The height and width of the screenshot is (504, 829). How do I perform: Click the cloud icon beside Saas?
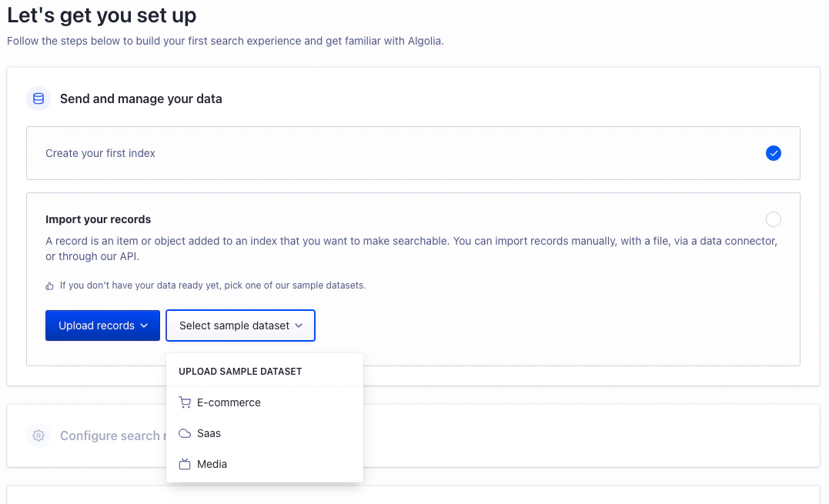click(x=185, y=433)
